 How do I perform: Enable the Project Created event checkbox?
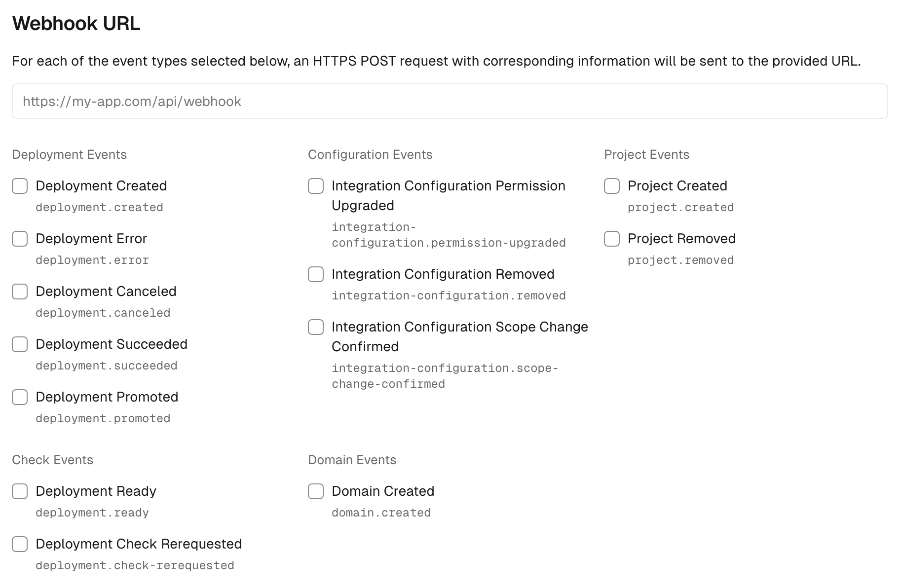point(611,186)
